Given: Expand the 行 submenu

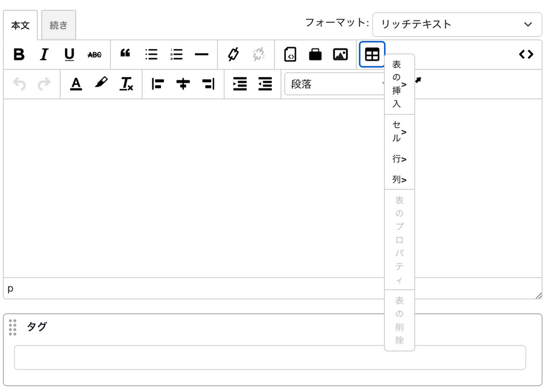Looking at the screenshot, I should [x=400, y=159].
